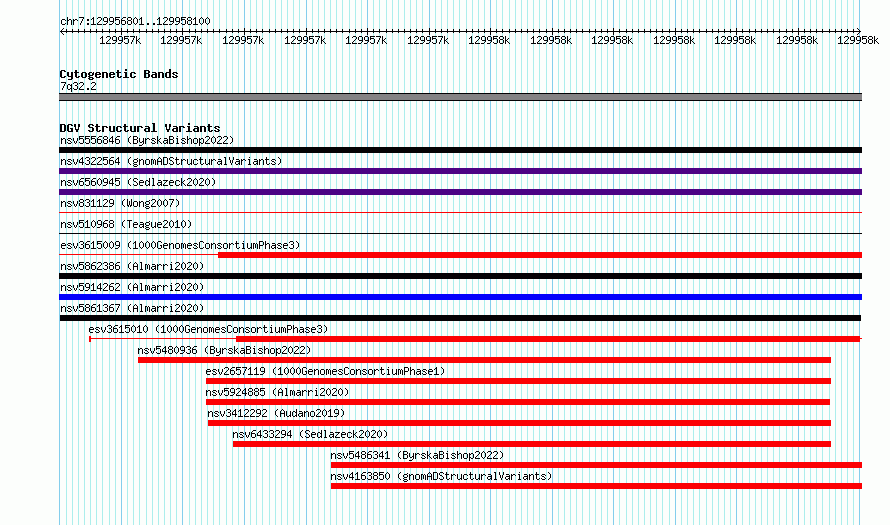Click the red bar under nsv5924885
Viewport: 890px width, 525px height.
click(518, 402)
